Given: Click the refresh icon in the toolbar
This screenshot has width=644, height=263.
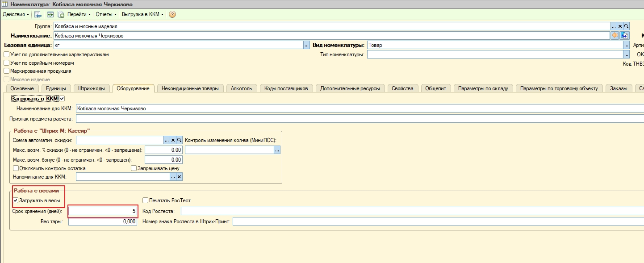Looking at the screenshot, I should pyautogui.click(x=50, y=14).
